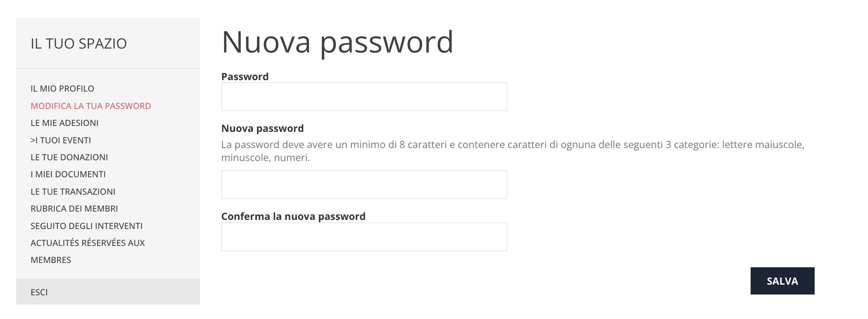This screenshot has width=868, height=319.
Task: Click inside the Password field
Action: (x=364, y=96)
